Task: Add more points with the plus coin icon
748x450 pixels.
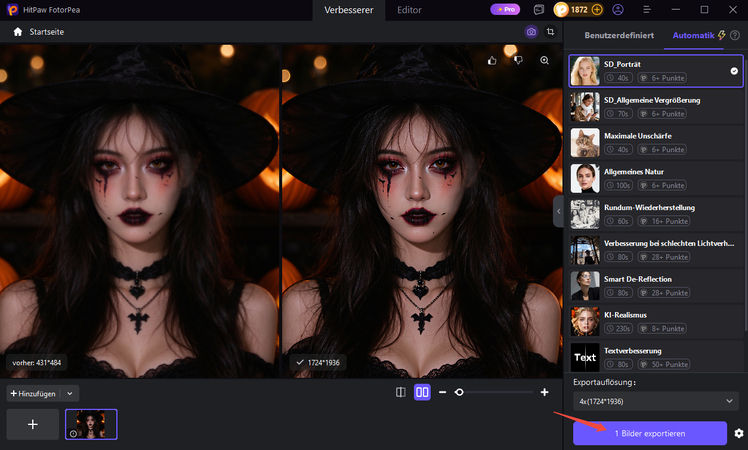Action: pos(597,10)
